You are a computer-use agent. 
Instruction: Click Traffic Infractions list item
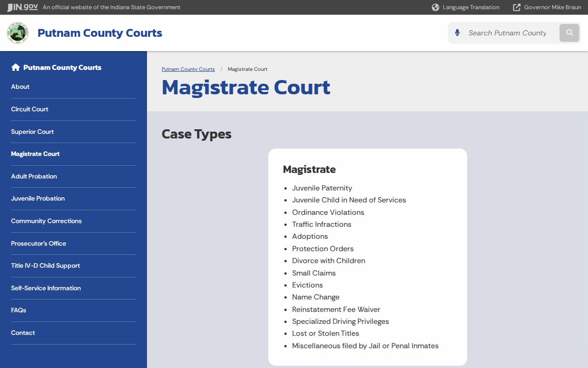click(322, 224)
